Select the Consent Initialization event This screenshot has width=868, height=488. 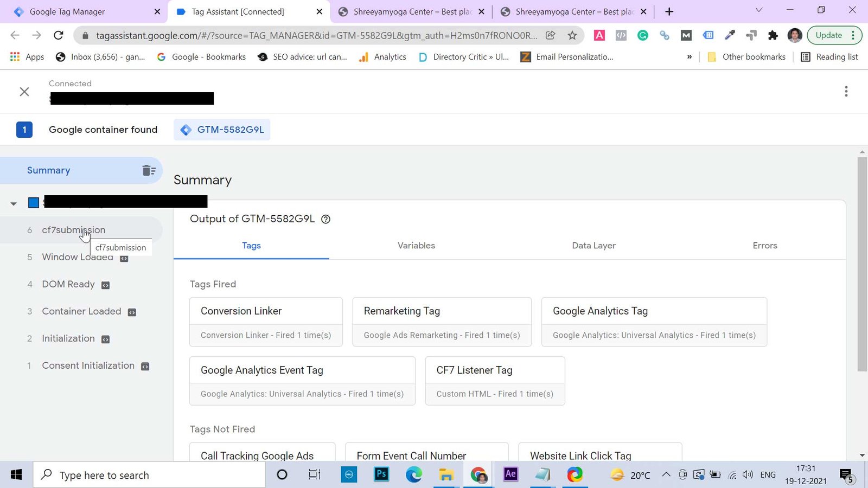point(88,365)
